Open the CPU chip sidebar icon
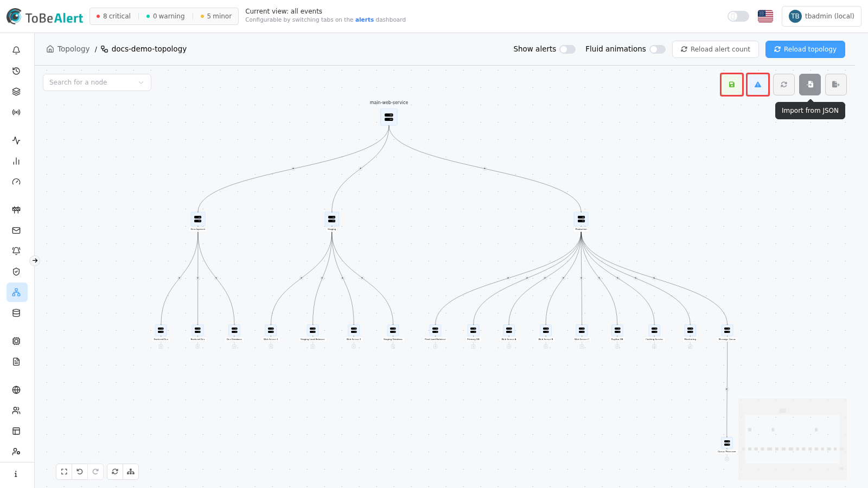868x488 pixels. [x=16, y=341]
